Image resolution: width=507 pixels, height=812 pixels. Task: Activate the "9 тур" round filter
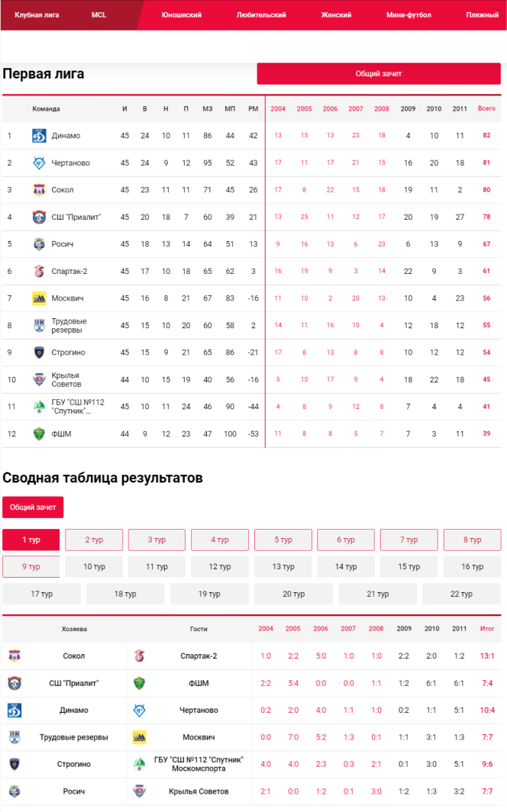[31, 566]
